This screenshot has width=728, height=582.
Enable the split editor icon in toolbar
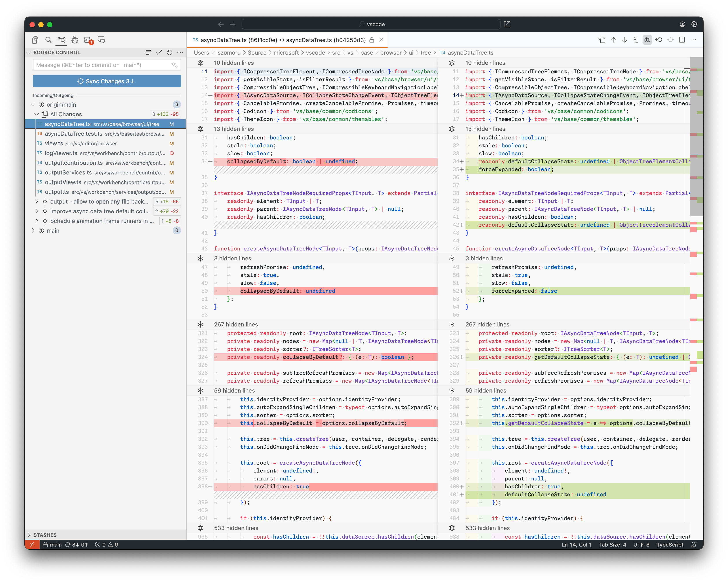tap(682, 40)
